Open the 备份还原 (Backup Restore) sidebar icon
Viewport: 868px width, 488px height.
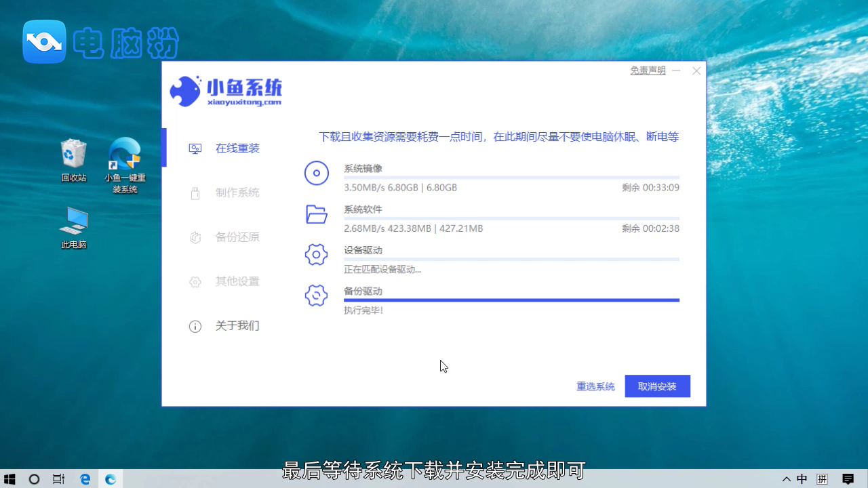click(x=195, y=237)
